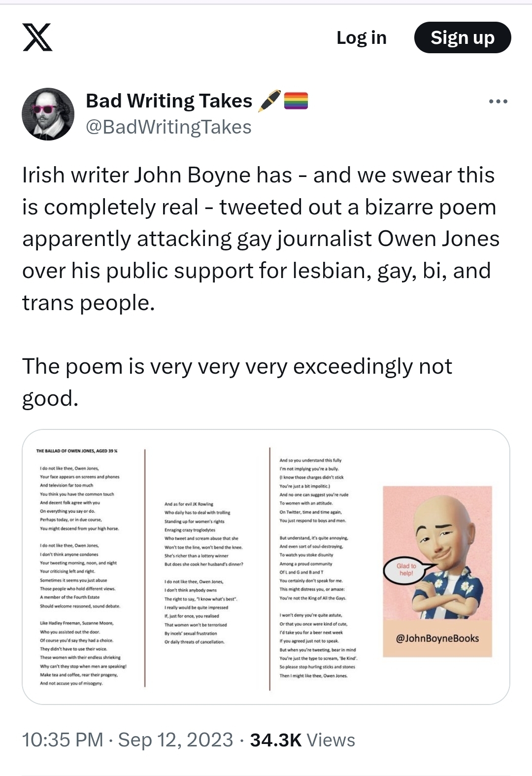Click the poem title 'The Ballad of Owen Jones'
This screenshot has height=776, width=532.
point(77,451)
